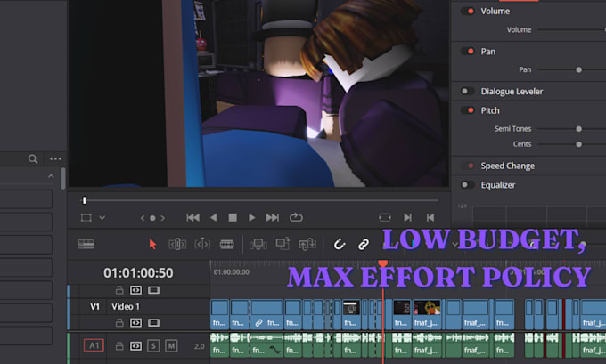Click the keyframe dot between arrows
606x364 pixels.
click(152, 218)
